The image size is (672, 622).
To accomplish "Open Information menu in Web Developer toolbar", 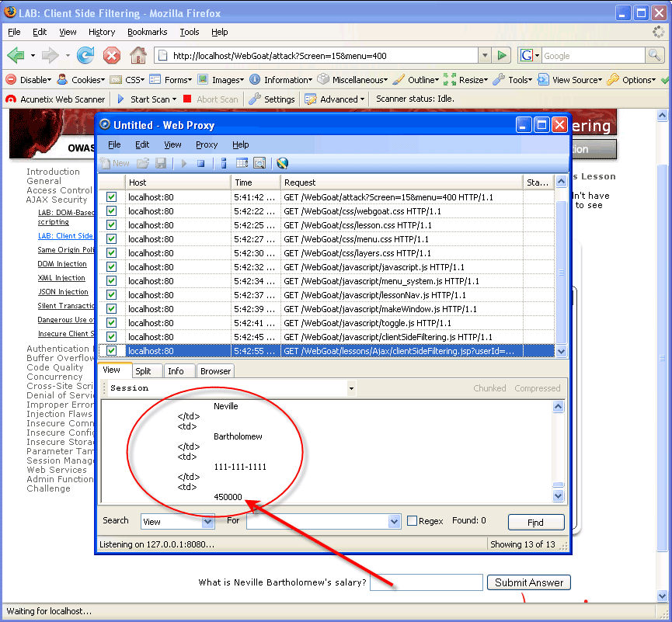I will click(280, 80).
